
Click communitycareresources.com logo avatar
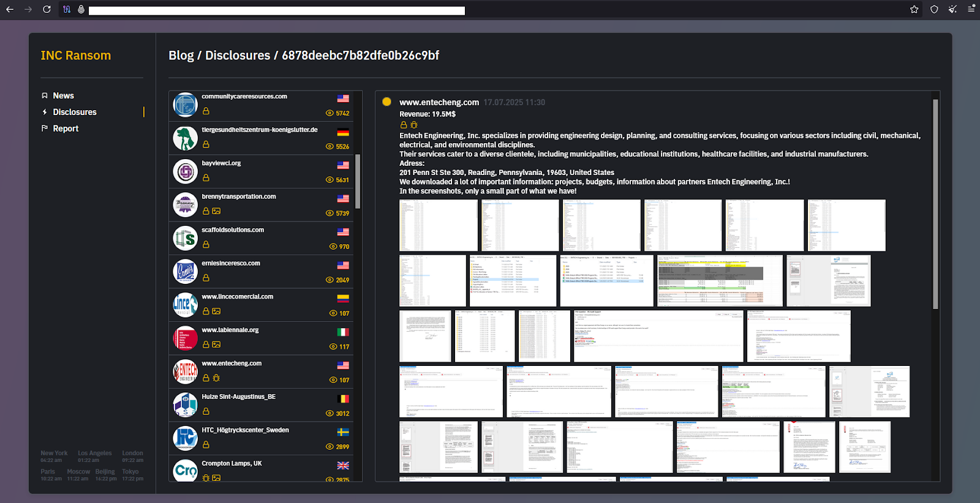pyautogui.click(x=185, y=105)
